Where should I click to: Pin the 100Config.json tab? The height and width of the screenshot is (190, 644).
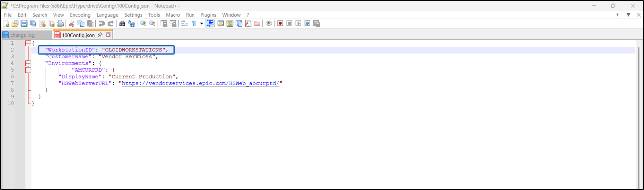pyautogui.click(x=100, y=35)
